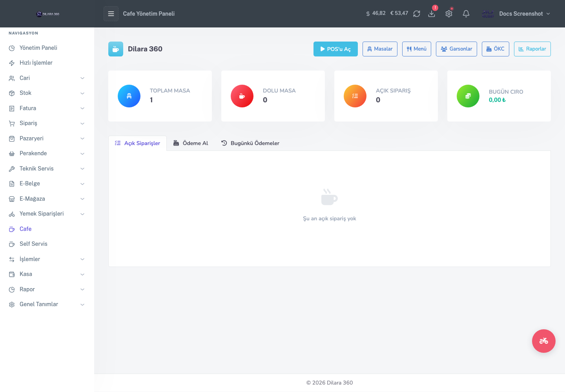Click the blue Toplam Masa chair icon
The image size is (565, 392).
(129, 96)
